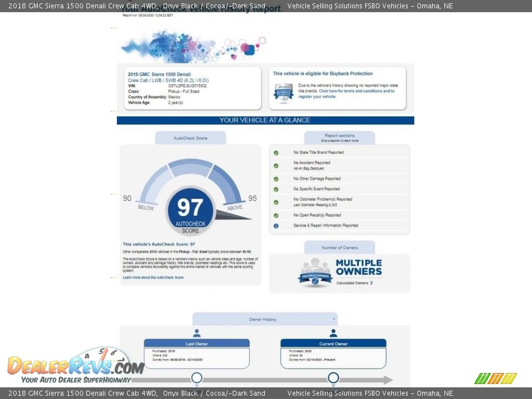Click green check beside No Specific Event Reported

pyautogui.click(x=276, y=190)
